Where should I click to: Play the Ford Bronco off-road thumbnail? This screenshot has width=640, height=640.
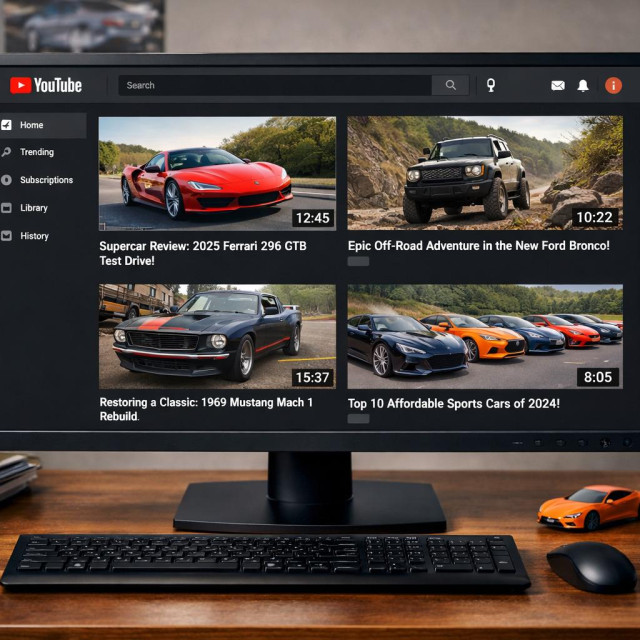point(485,173)
